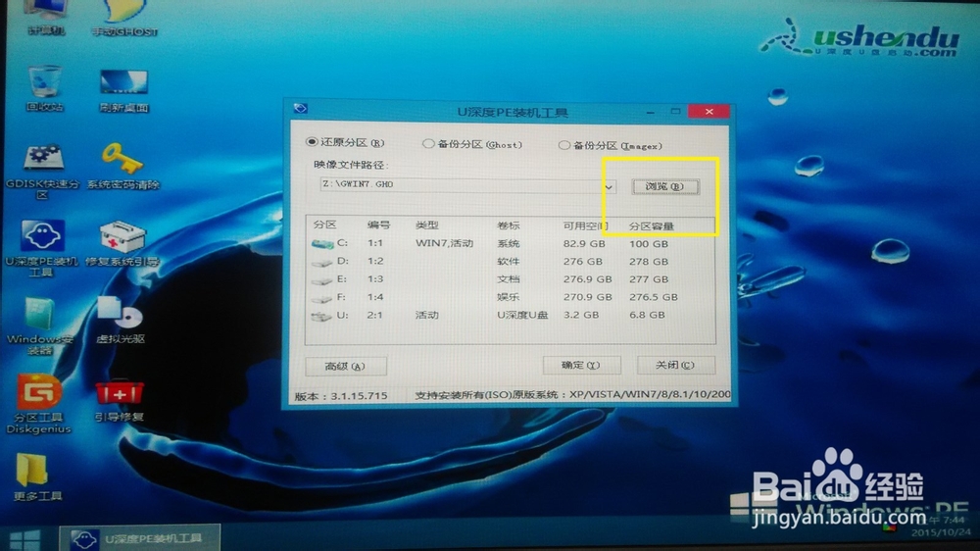Select the D: partition row
980x551 pixels.
click(x=510, y=261)
